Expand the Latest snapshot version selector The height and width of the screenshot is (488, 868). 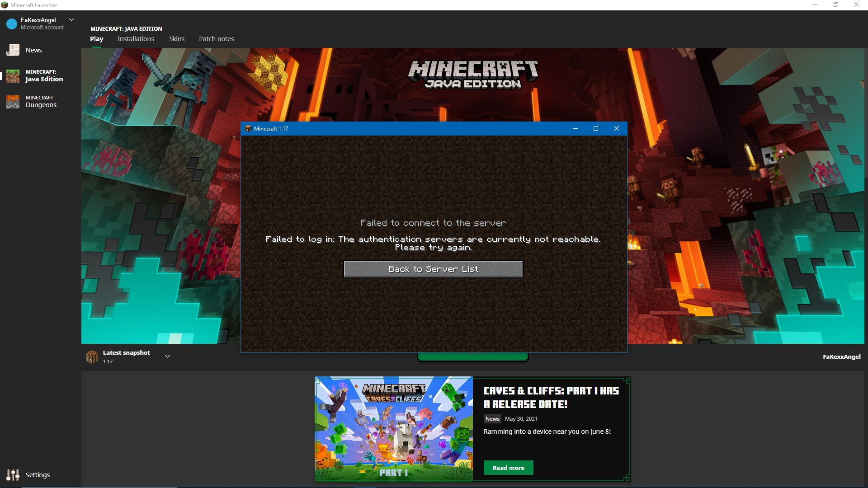point(167,357)
